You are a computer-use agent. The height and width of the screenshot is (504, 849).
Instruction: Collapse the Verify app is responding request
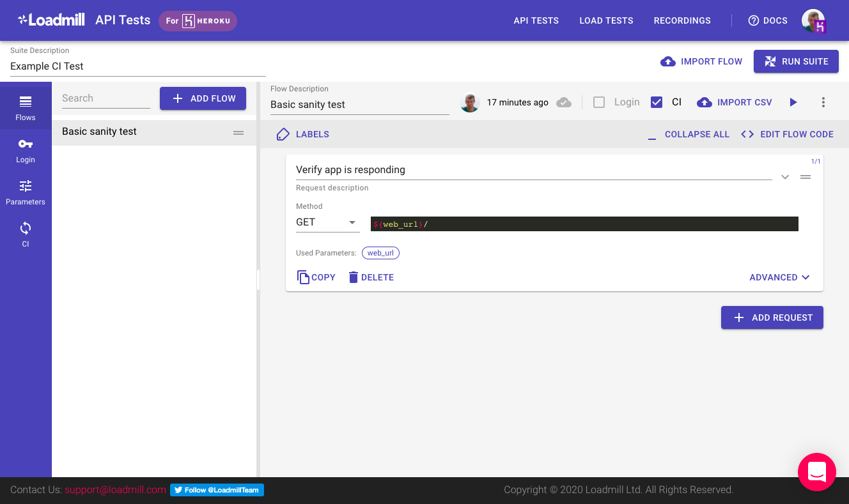[784, 177]
